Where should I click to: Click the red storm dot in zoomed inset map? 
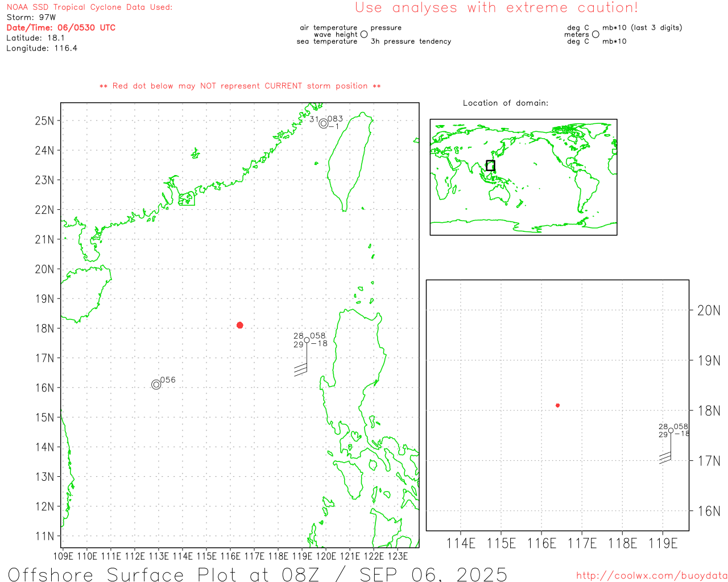[558, 405]
